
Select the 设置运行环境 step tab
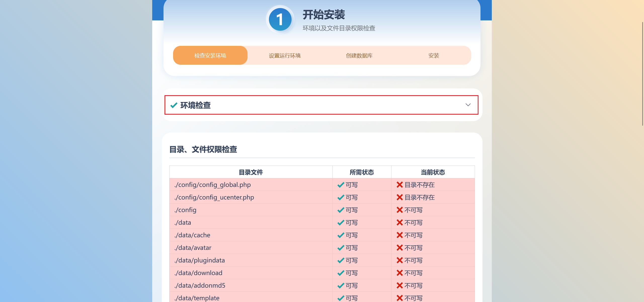[x=285, y=55]
